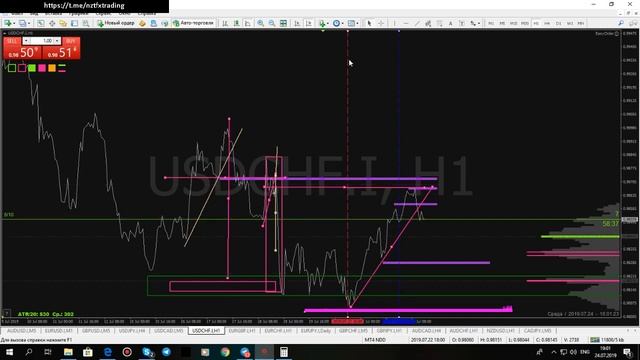Image resolution: width=640 pixels, height=360 pixels.
Task: Open Chrome from the taskbar
Action: click(225, 352)
